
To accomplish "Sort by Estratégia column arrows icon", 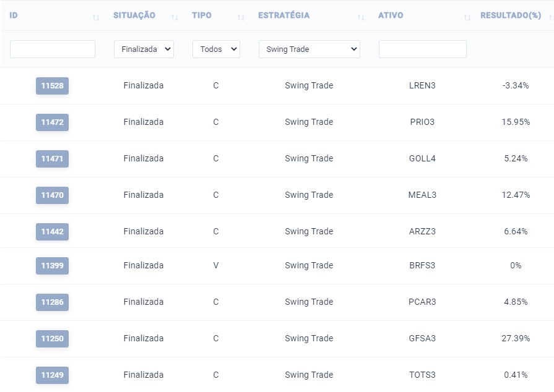I will [360, 17].
